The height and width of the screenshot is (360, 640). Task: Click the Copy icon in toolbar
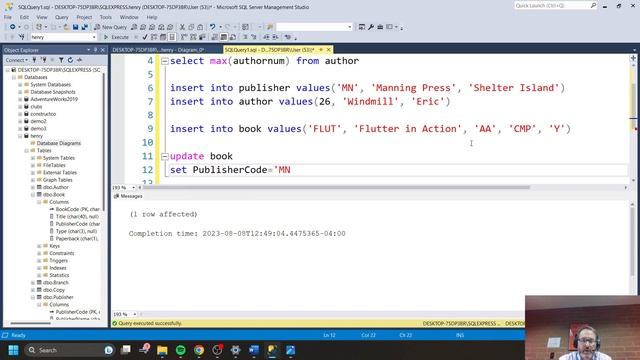click(x=191, y=27)
